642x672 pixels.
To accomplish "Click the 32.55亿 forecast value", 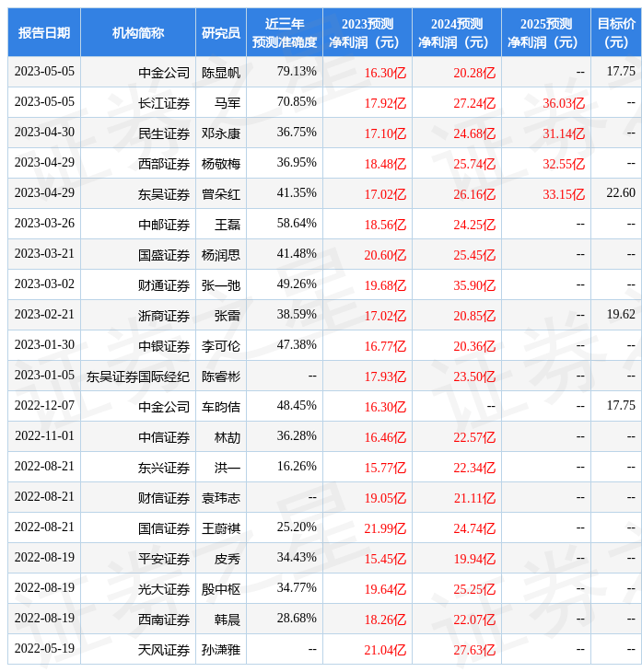I will coord(564,164).
